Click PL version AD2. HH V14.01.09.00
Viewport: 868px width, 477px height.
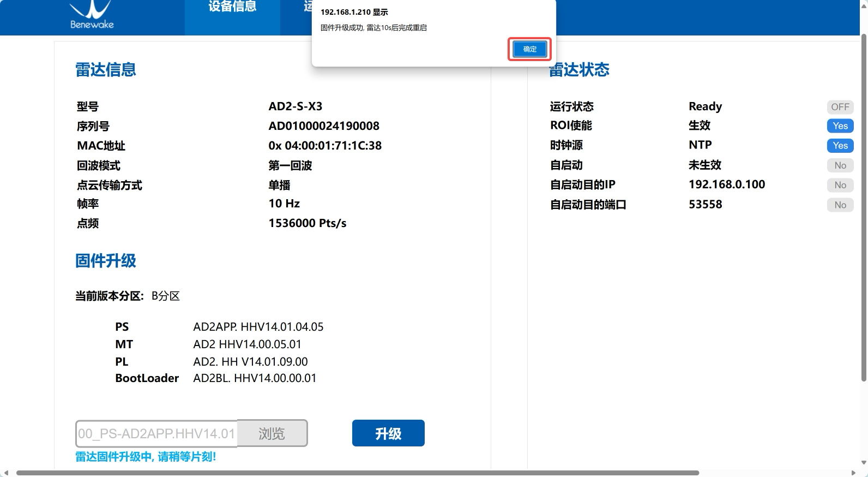pos(251,362)
